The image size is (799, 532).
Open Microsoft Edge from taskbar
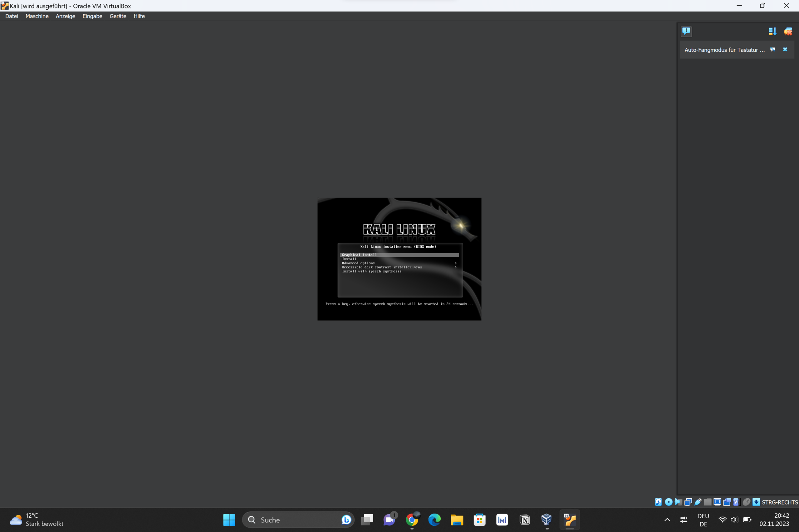click(434, 520)
